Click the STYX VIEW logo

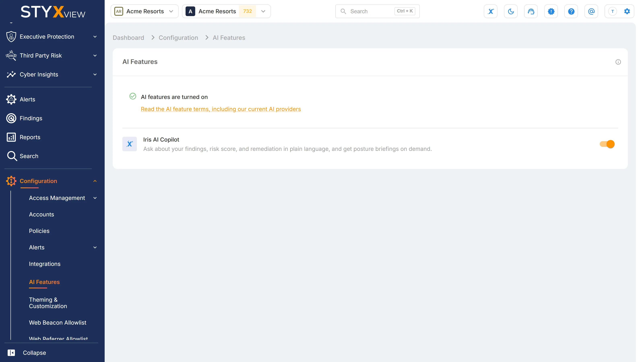click(53, 11)
